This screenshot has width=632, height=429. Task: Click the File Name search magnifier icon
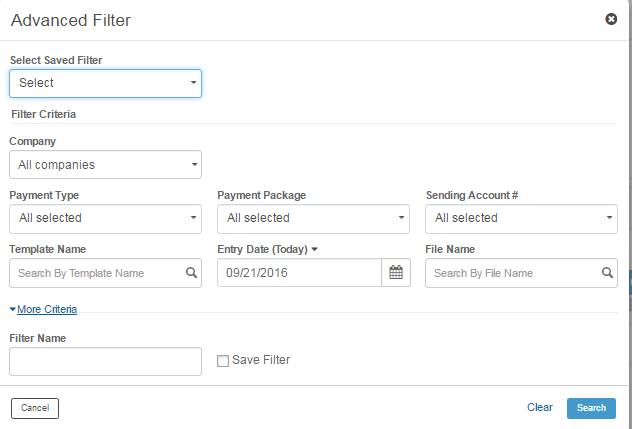[x=607, y=273]
